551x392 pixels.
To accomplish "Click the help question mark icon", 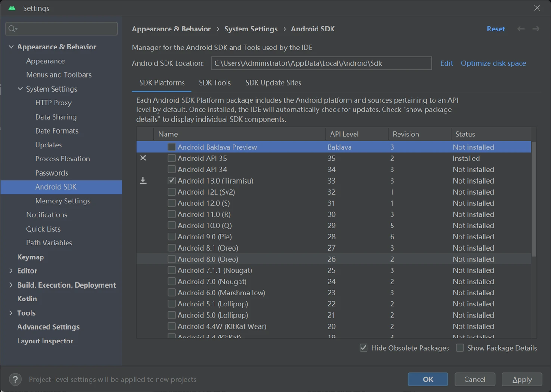I will click(15, 380).
